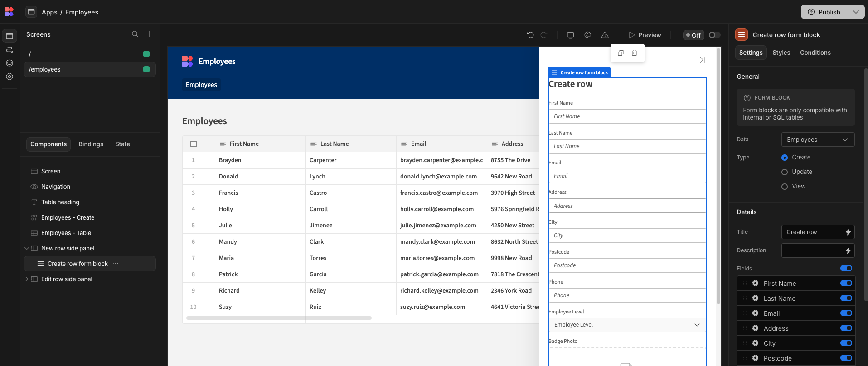Open Email field settings cog
This screenshot has height=366, width=868.
pos(756,313)
